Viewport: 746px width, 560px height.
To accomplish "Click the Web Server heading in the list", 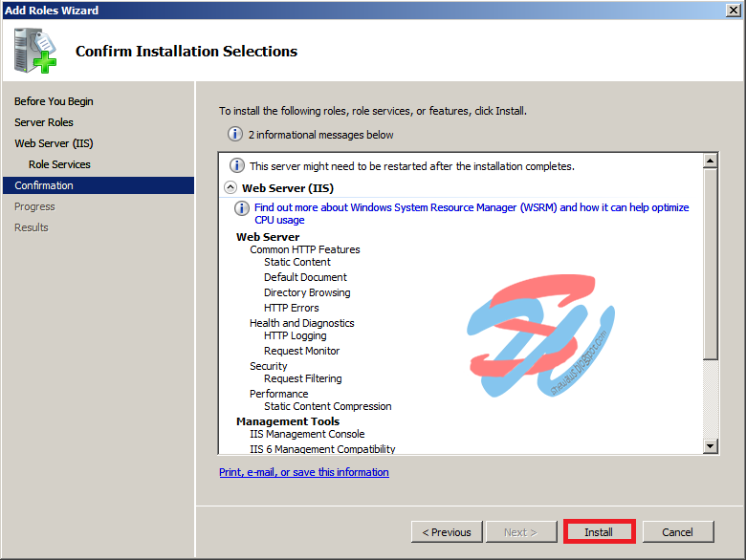I will (268, 237).
